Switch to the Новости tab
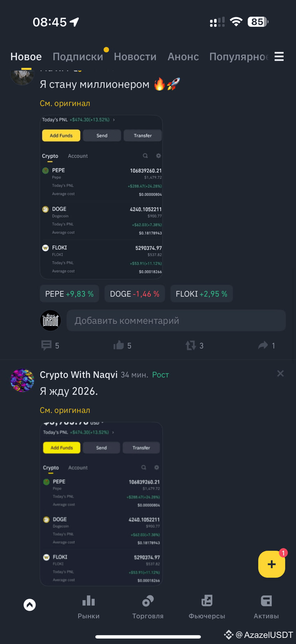Image resolution: width=296 pixels, height=644 pixels. 135,57
